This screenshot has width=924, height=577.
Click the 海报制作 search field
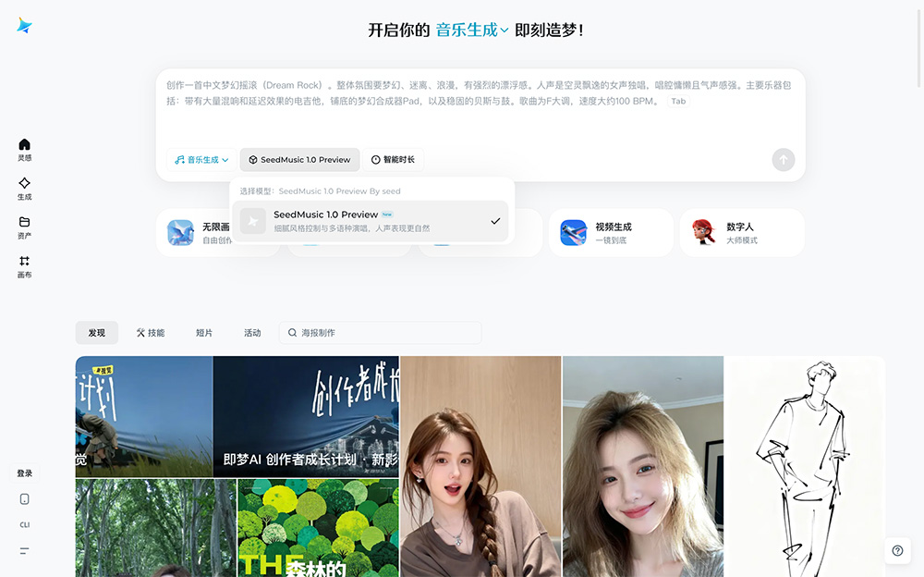pyautogui.click(x=380, y=333)
